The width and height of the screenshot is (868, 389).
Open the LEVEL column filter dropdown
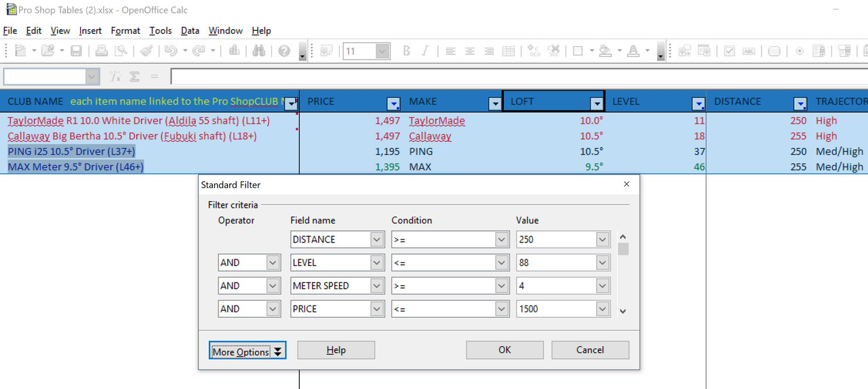[698, 104]
